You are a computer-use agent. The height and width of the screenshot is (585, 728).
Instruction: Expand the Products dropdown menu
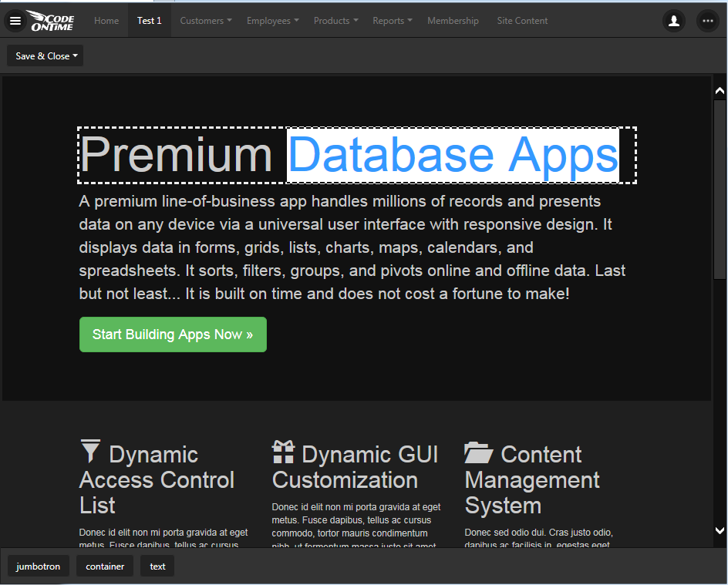click(x=335, y=21)
